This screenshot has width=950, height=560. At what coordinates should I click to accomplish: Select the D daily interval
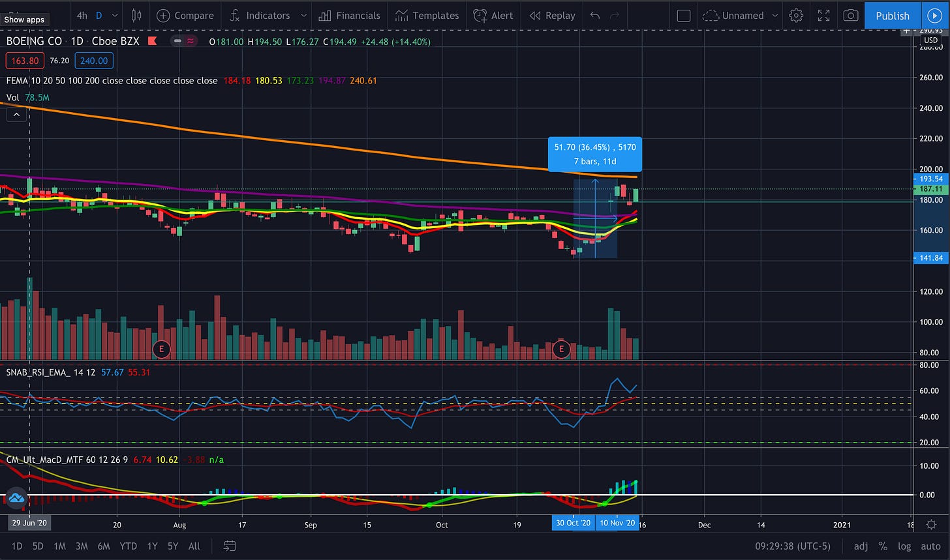click(99, 15)
